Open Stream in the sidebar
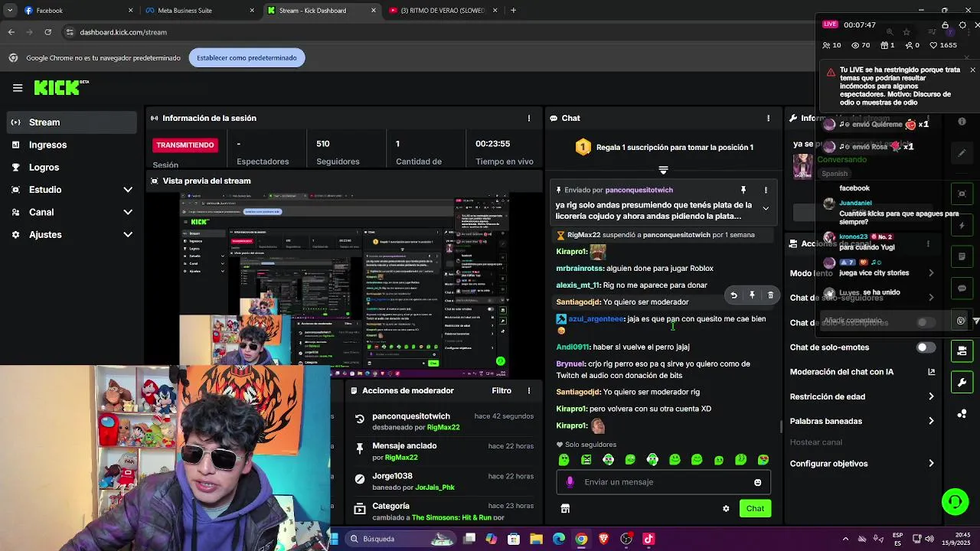 73,122
